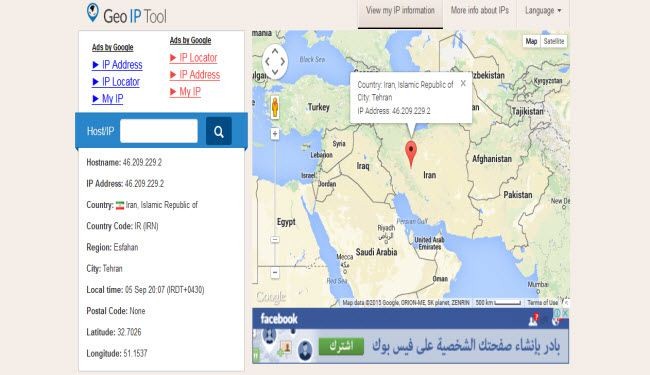Image resolution: width=650 pixels, height=375 pixels.
Task: Click inside the Host/IP input field
Action: click(159, 131)
